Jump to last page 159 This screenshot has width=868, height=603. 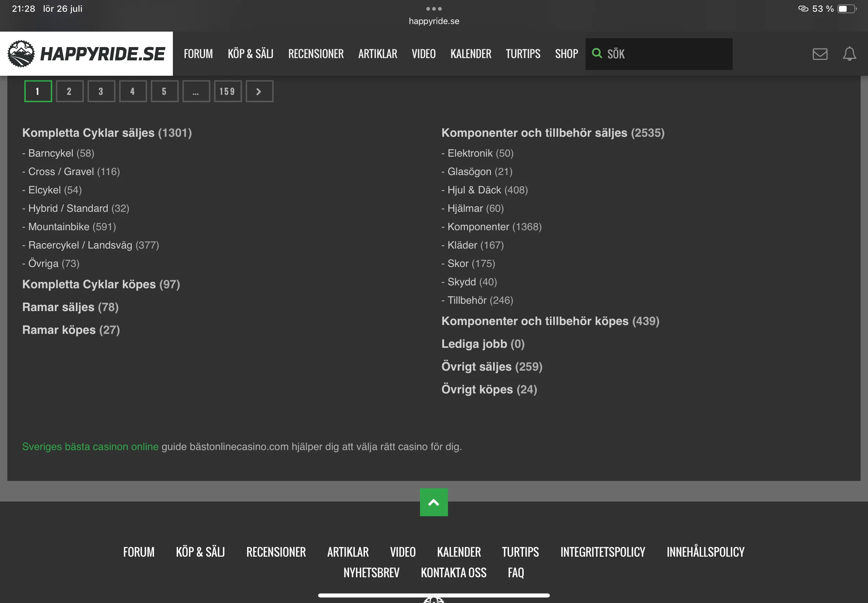pos(228,92)
